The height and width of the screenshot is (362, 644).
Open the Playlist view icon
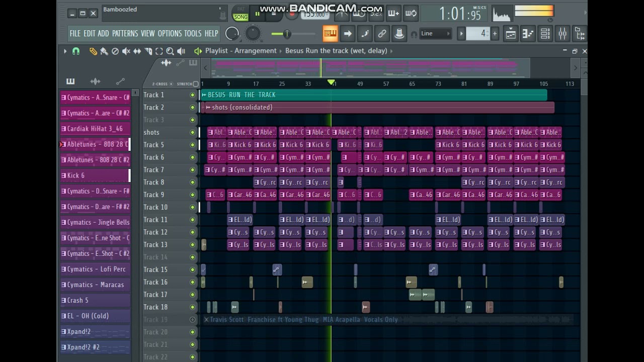(511, 34)
